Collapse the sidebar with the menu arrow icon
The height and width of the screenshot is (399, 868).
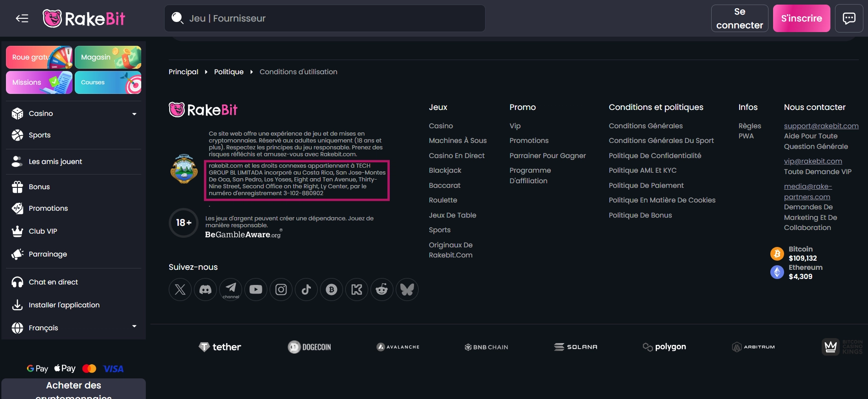22,18
